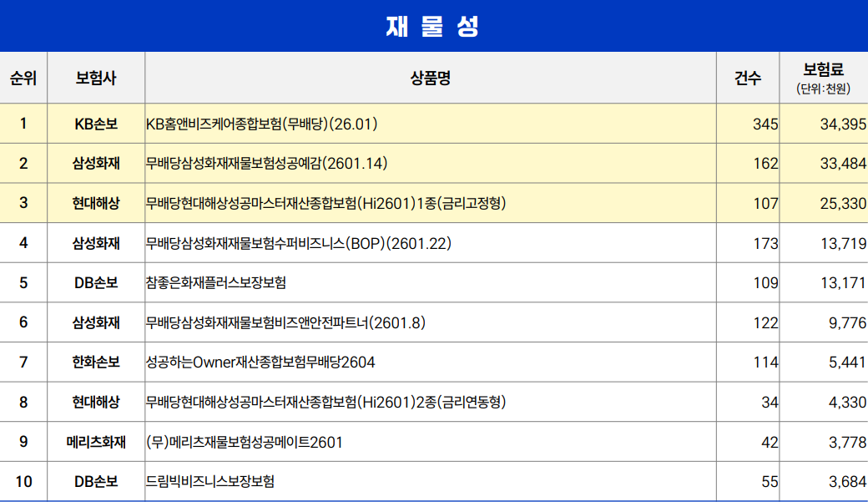This screenshot has width=868, height=502.
Task: Click premium value 33,484
Action: pyautogui.click(x=842, y=164)
